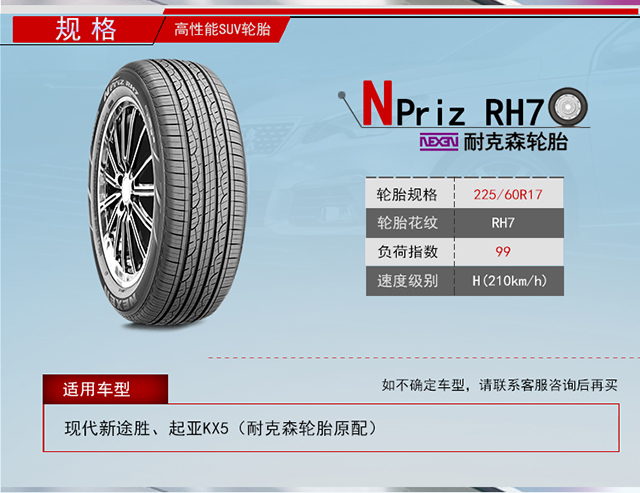Select the H(210km/h) speed rating value
Viewport: 640px width, 493px height.
coord(509,281)
